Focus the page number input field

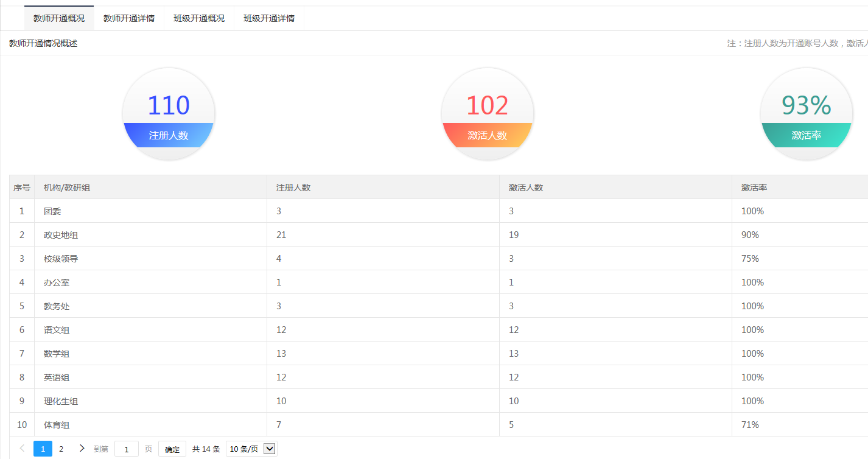pyautogui.click(x=127, y=449)
